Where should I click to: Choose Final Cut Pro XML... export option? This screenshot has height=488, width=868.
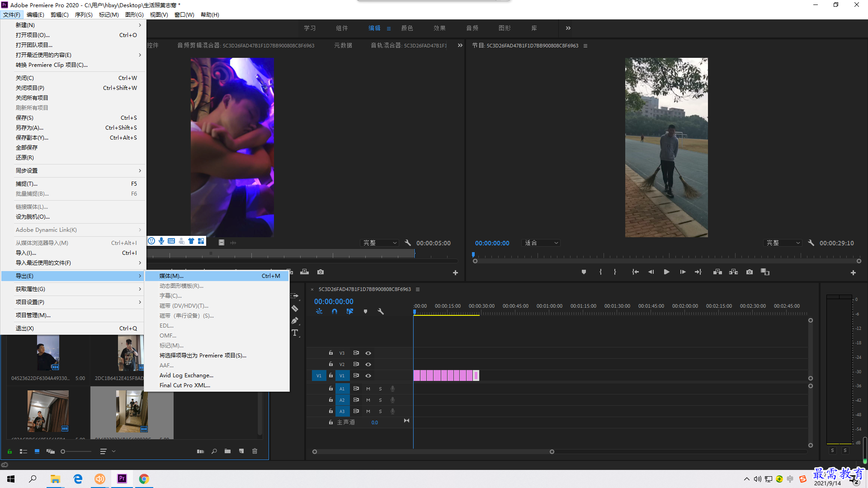217,385
